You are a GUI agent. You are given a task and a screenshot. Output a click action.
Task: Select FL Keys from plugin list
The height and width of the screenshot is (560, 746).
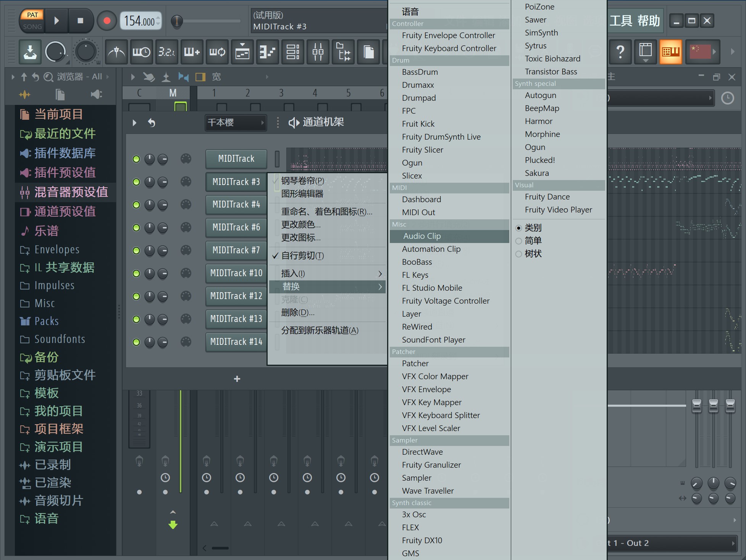coord(449,275)
